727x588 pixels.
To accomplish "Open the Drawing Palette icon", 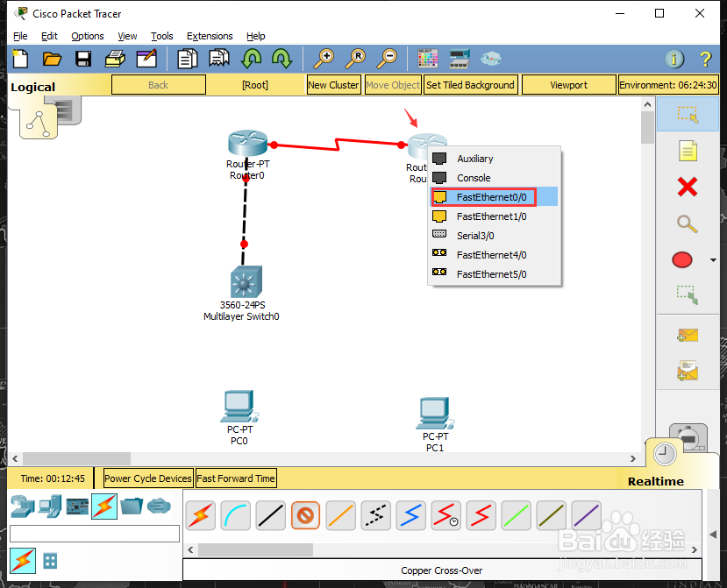I will click(x=427, y=59).
